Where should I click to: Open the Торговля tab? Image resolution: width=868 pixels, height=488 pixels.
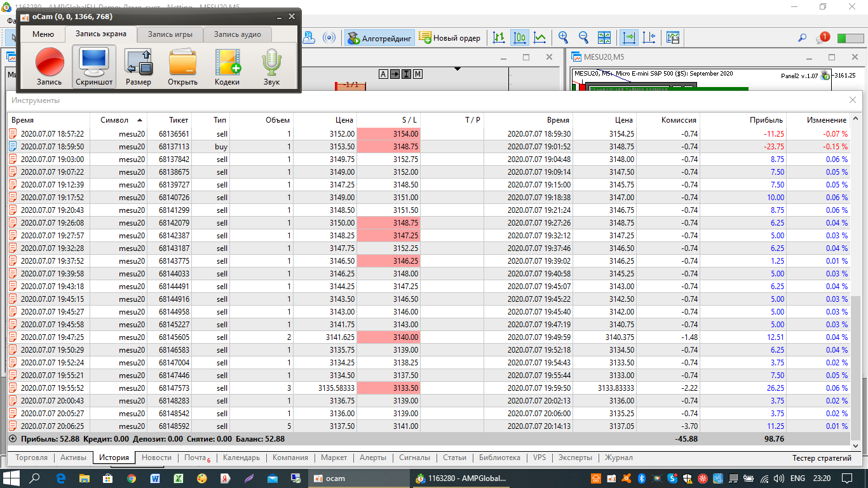[x=32, y=457]
